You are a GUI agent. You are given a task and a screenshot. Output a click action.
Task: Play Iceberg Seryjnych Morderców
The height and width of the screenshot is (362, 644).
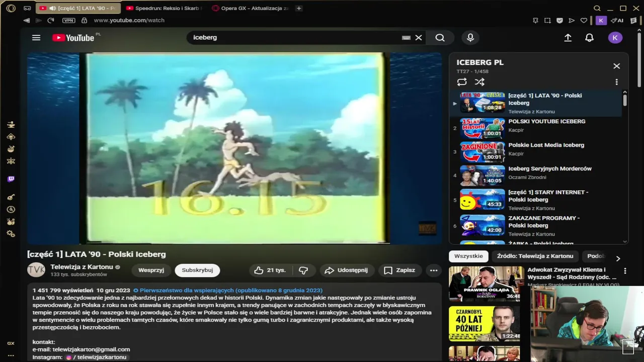click(x=535, y=175)
